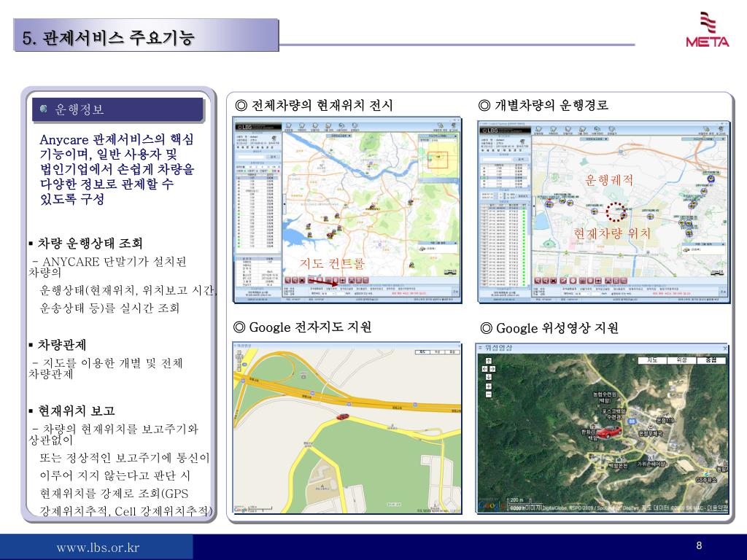
Task: Pan down arrow in satellite view
Action: [x=488, y=377]
